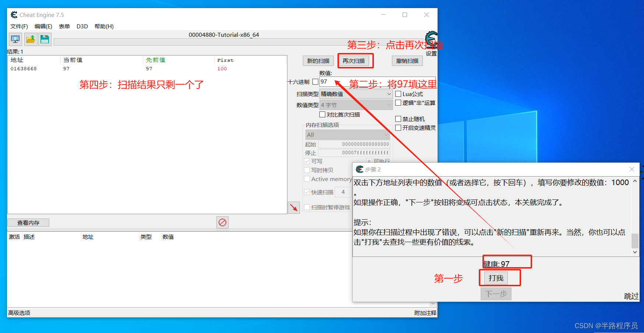
Task: Open the 扫描类型 dropdown
Action: [356, 94]
